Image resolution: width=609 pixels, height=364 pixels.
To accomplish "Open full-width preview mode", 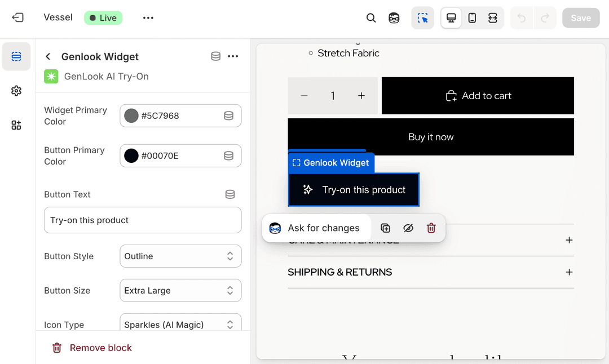I will tap(492, 17).
